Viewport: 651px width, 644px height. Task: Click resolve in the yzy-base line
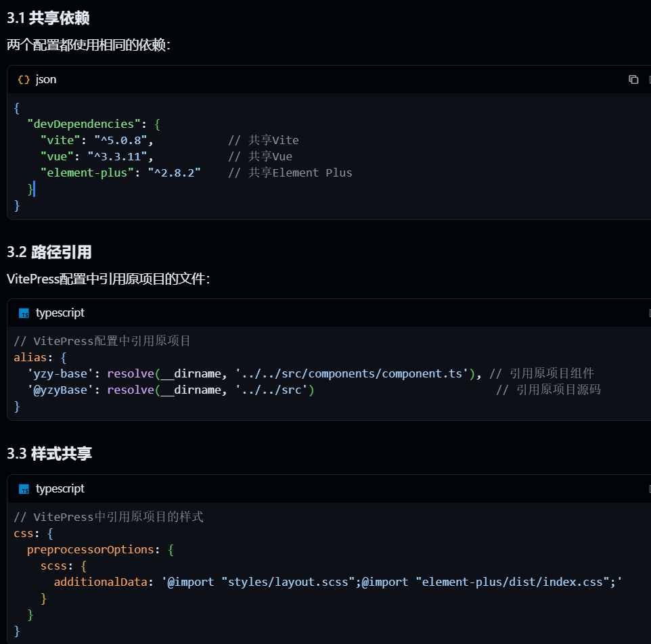click(131, 373)
